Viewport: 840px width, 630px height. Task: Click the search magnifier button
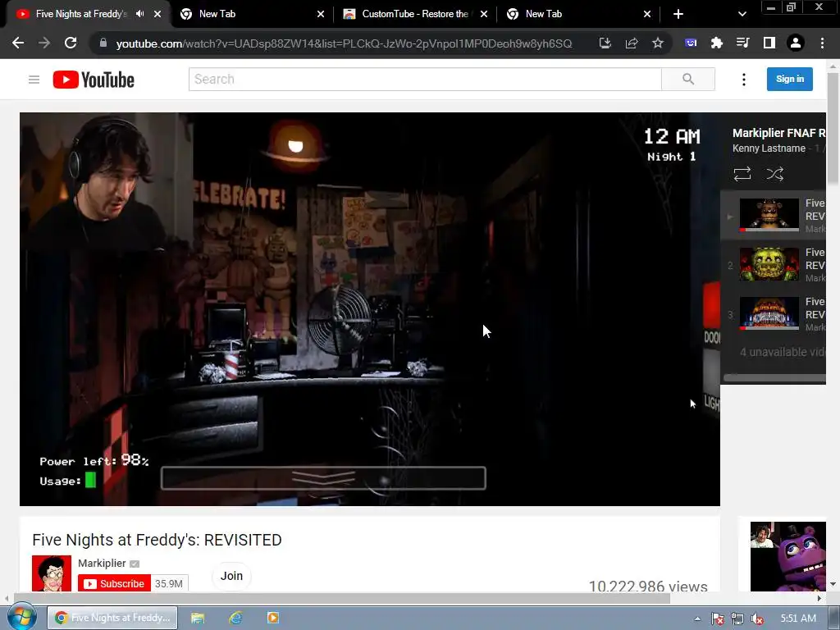click(x=688, y=80)
